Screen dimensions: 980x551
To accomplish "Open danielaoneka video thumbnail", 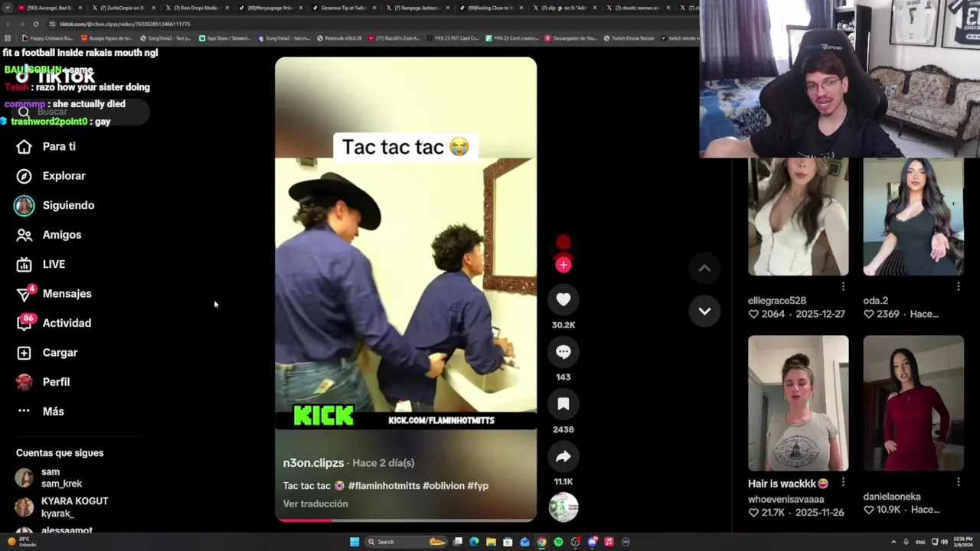I will (x=913, y=403).
